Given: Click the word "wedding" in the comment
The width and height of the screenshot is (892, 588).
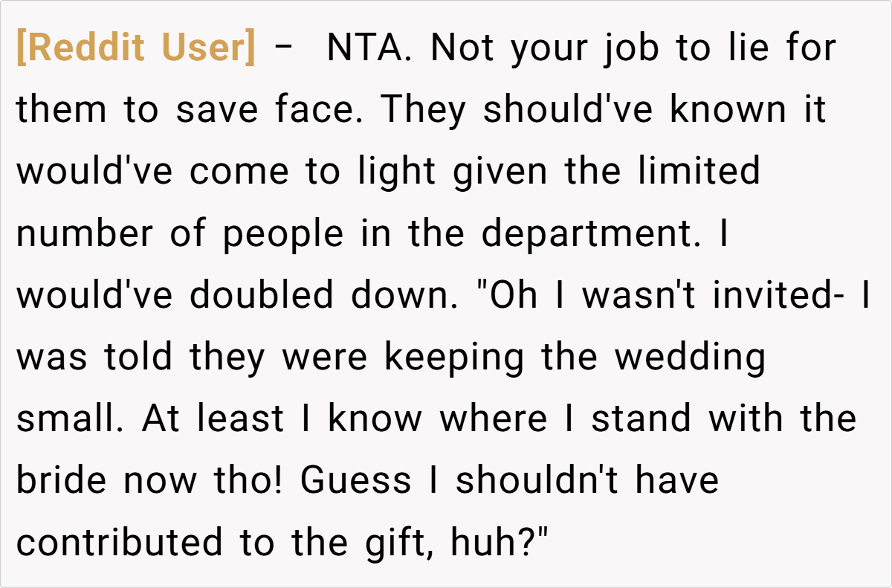Looking at the screenshot, I should (x=691, y=357).
